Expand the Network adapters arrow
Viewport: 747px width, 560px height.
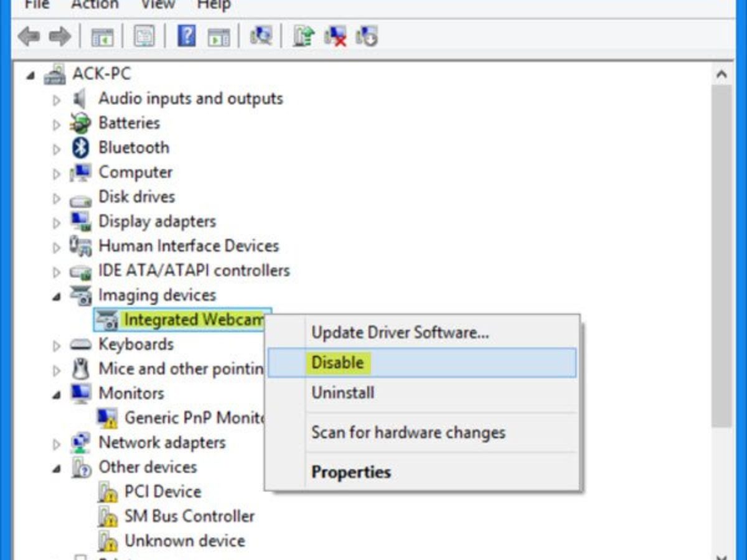click(57, 443)
